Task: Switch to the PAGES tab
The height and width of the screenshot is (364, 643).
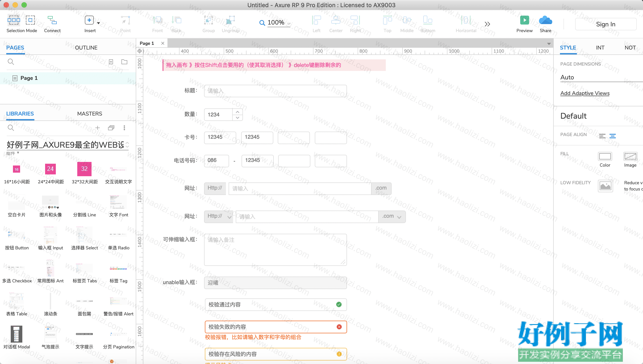Action: tap(15, 48)
